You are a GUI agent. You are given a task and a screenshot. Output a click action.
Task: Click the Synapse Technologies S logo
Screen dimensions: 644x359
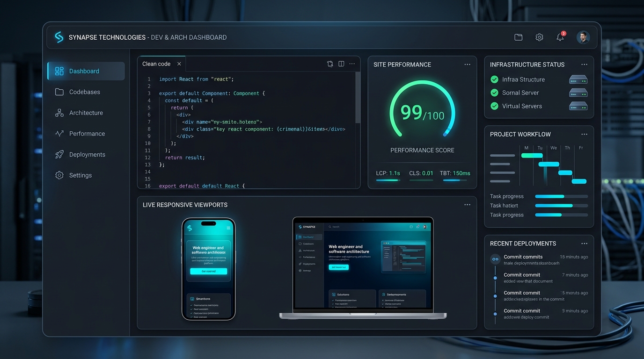click(59, 37)
